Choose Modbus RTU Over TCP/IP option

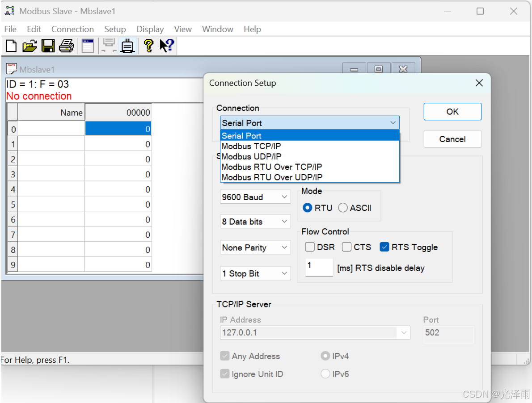tap(309, 167)
